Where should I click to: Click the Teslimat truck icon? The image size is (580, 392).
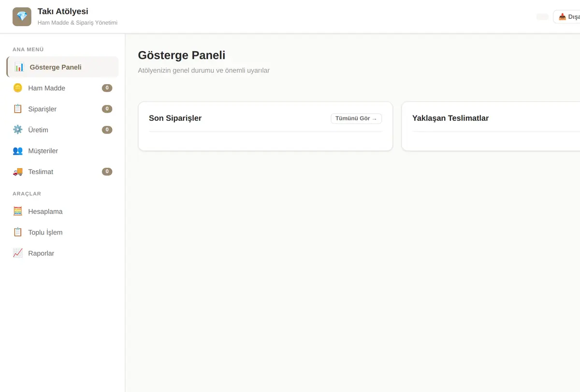(18, 172)
